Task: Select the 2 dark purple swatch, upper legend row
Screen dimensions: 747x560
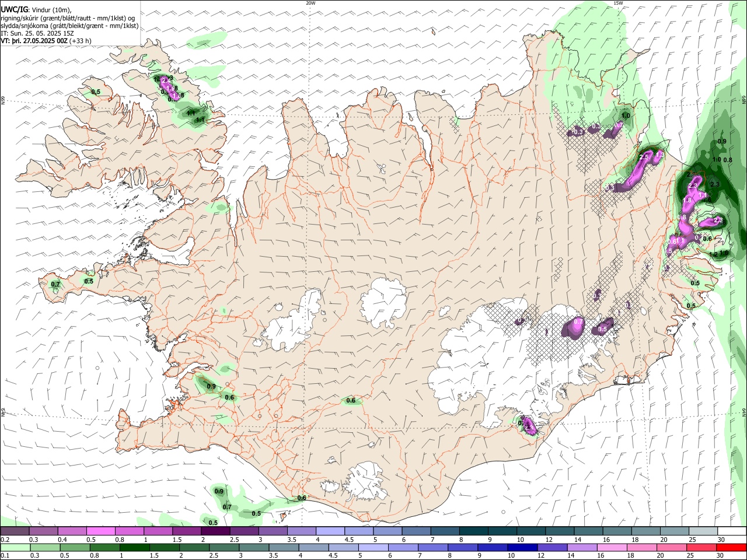Action: pos(215,531)
